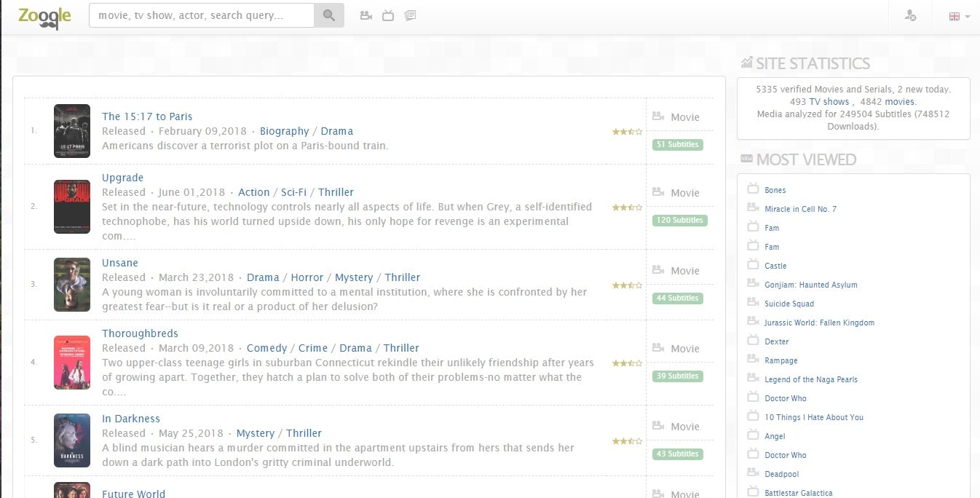Click the TV icon beside Castle

tap(753, 265)
